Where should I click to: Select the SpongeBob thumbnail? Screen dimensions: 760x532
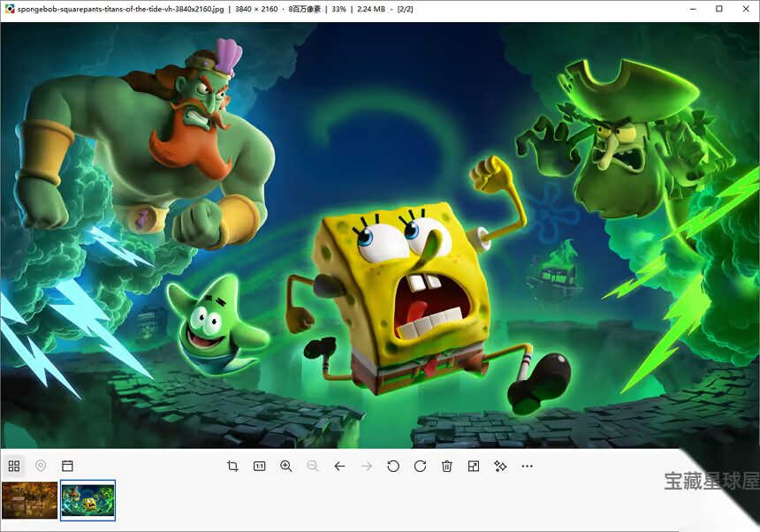[87, 500]
